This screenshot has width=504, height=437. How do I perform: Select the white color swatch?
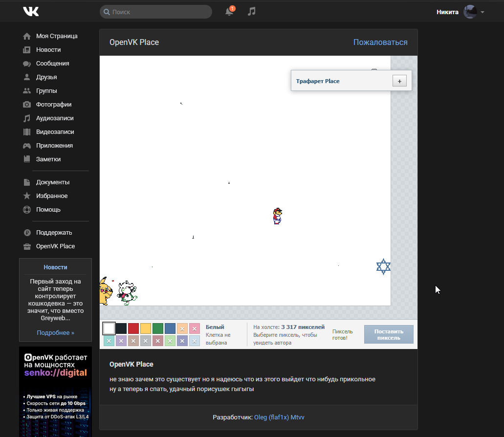pos(109,328)
